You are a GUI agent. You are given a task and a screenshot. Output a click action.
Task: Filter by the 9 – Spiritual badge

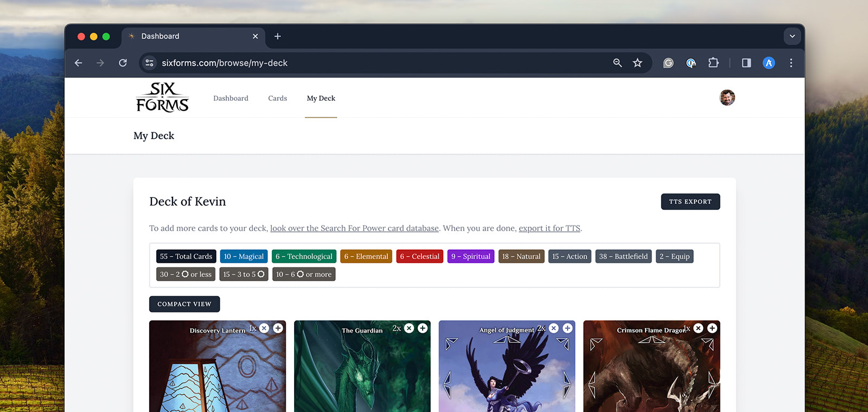click(x=471, y=256)
